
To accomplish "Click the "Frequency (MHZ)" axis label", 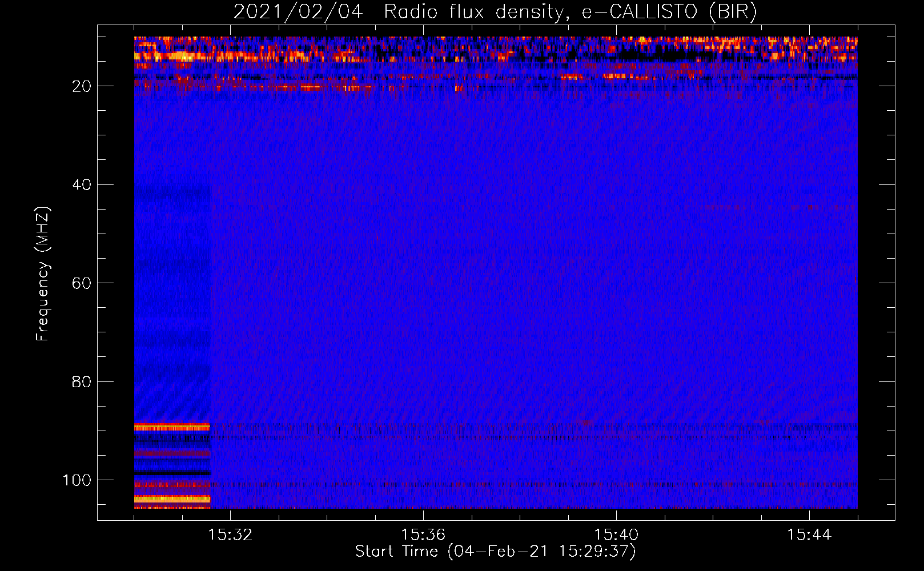I will 43,274.
